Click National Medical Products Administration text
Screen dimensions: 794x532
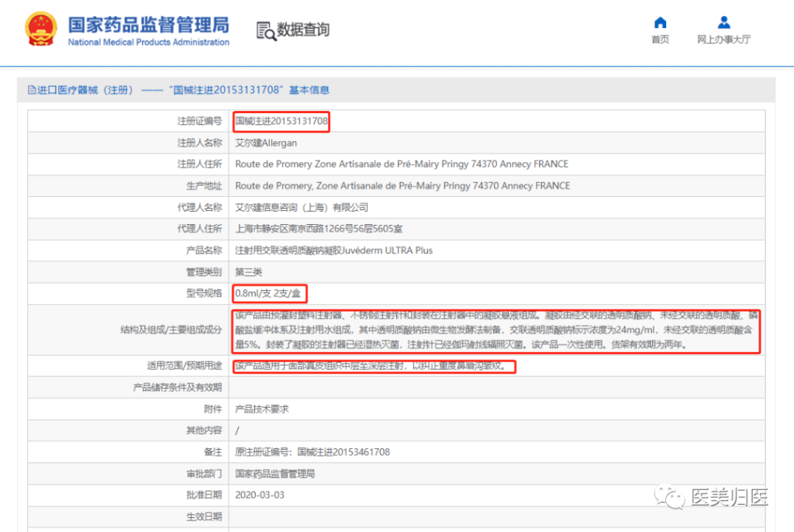point(148,43)
